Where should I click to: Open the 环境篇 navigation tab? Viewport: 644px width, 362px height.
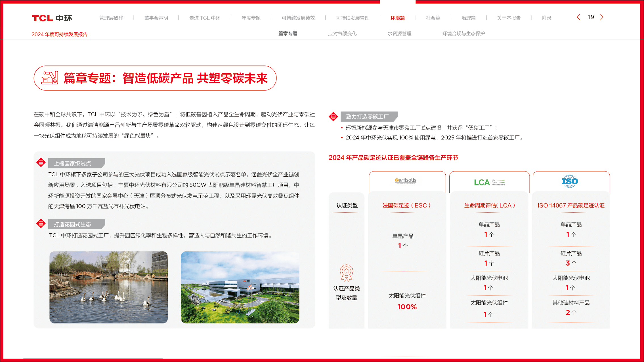click(x=397, y=18)
